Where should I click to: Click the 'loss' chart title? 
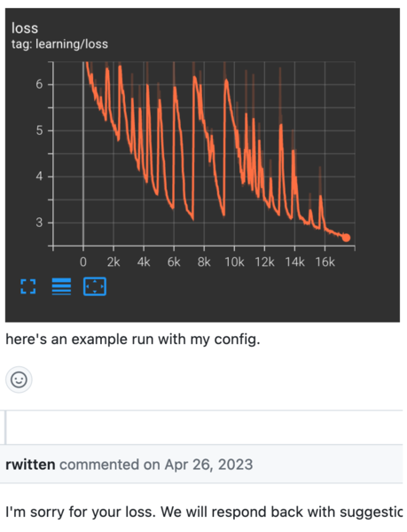click(25, 28)
